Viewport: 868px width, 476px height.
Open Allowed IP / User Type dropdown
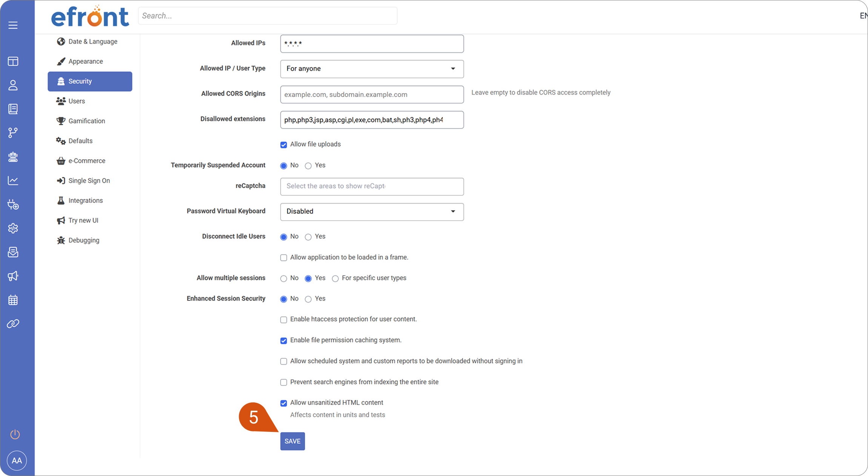click(x=372, y=69)
